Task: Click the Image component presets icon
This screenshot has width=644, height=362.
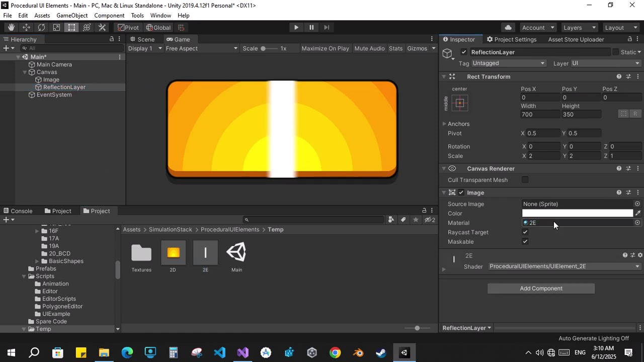Action: [628, 193]
